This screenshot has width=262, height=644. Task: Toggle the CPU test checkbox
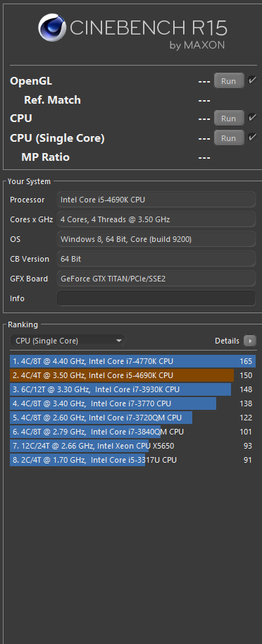[x=251, y=118]
